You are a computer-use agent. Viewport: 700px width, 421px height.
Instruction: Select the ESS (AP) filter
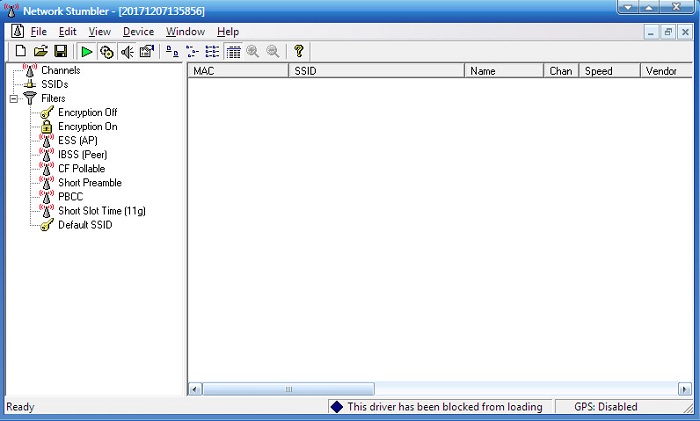tap(78, 141)
